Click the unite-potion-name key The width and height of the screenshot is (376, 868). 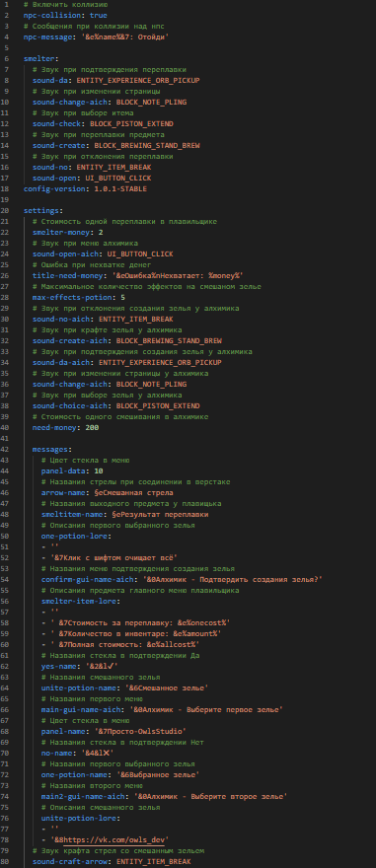[81, 688]
